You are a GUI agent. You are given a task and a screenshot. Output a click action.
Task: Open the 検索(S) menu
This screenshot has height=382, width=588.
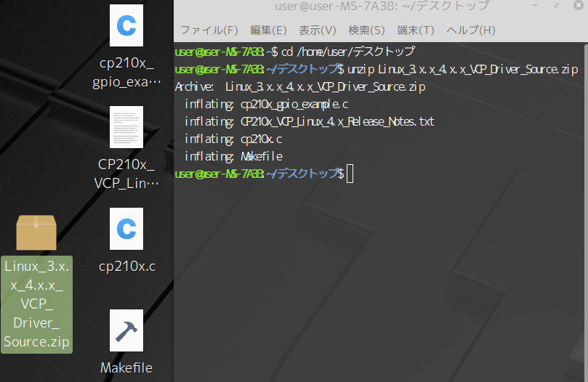(x=366, y=31)
